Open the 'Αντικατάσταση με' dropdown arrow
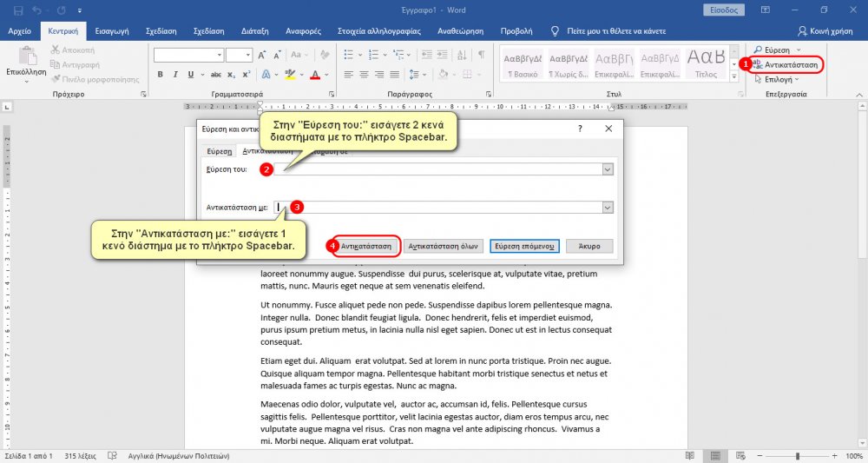Viewport: 868px width, 463px height. 608,208
